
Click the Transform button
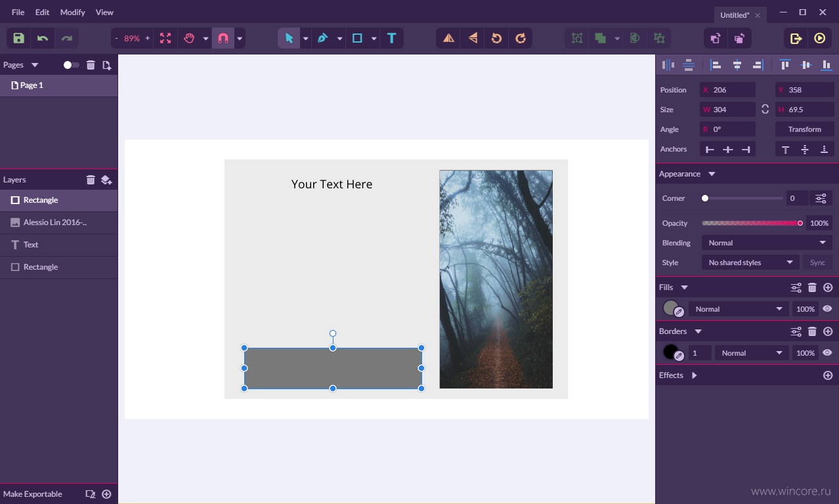[x=804, y=129]
